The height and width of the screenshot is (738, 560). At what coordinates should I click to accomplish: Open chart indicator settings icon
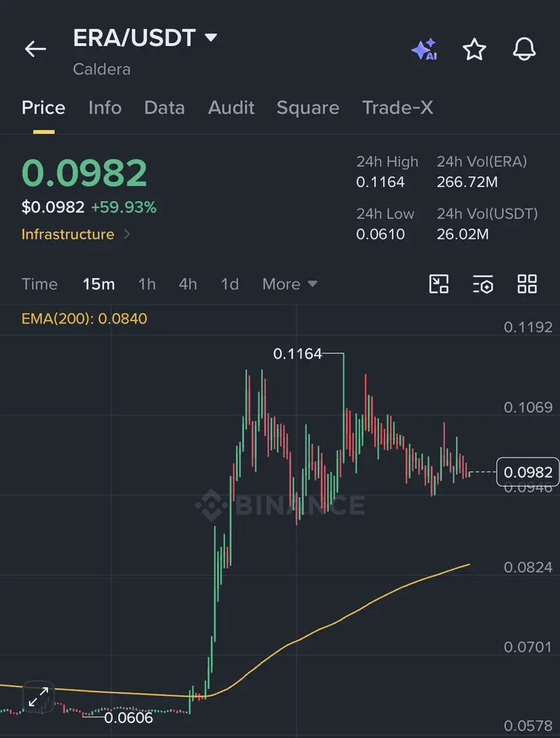(x=483, y=284)
